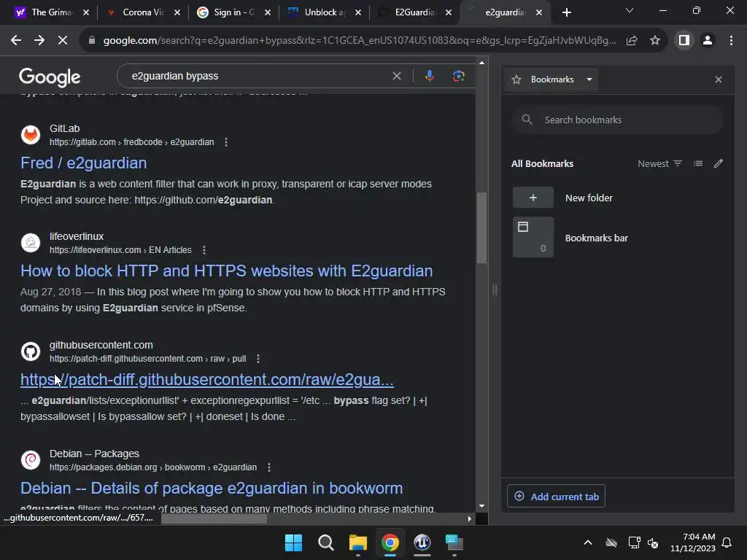Open File Explorer from the taskbar
Screen dimensions: 747x560
pos(357,542)
